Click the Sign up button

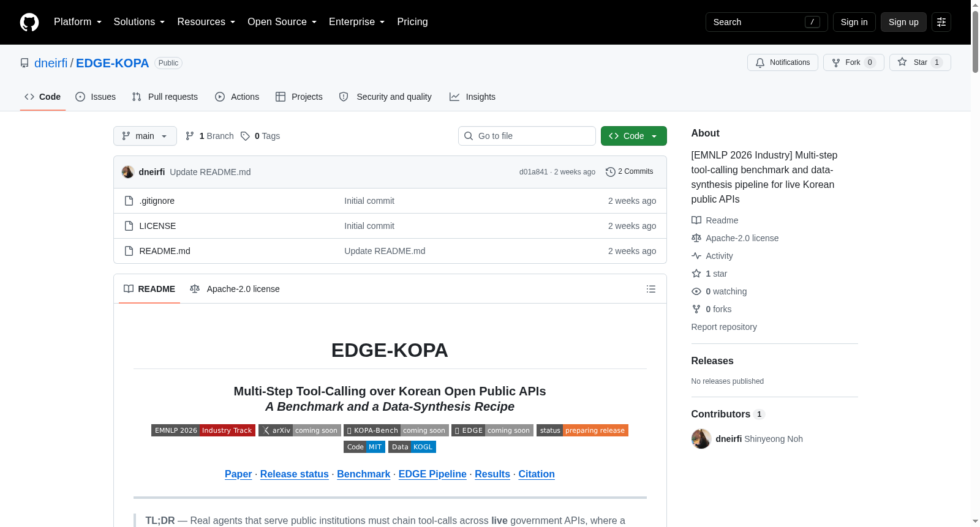903,22
